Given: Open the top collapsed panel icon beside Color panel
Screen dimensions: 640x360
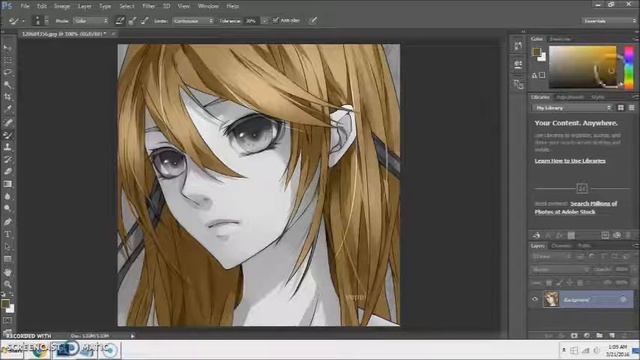Looking at the screenshot, I should 518,46.
